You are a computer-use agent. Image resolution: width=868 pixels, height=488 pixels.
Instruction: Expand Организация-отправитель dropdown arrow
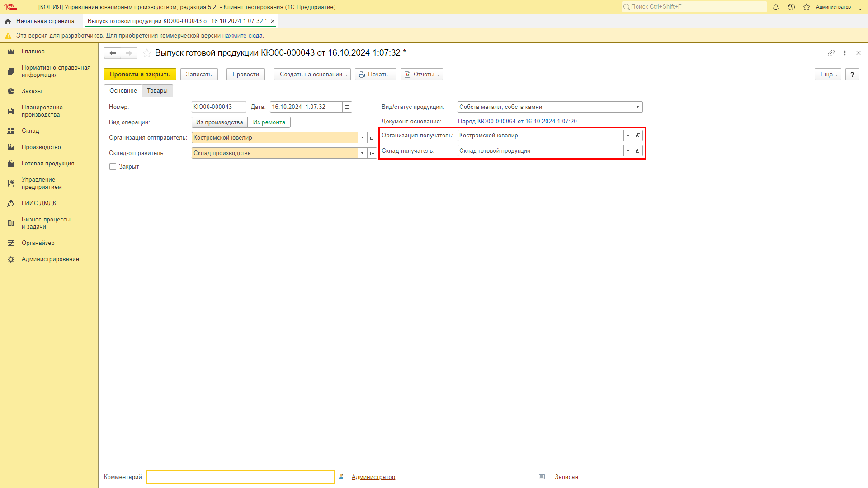(x=362, y=138)
